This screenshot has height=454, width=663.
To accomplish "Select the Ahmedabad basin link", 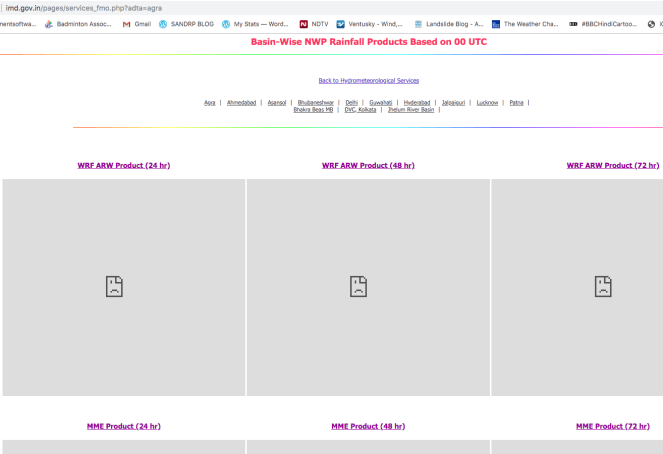I will [x=241, y=102].
